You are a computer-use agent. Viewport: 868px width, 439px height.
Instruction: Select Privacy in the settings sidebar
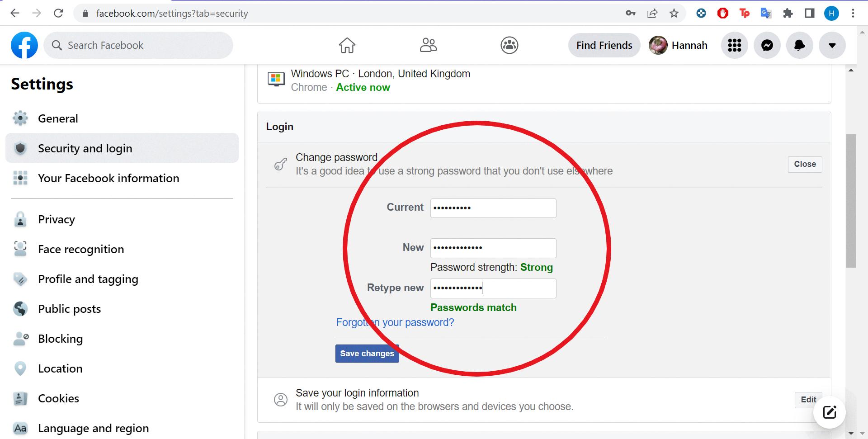click(56, 219)
